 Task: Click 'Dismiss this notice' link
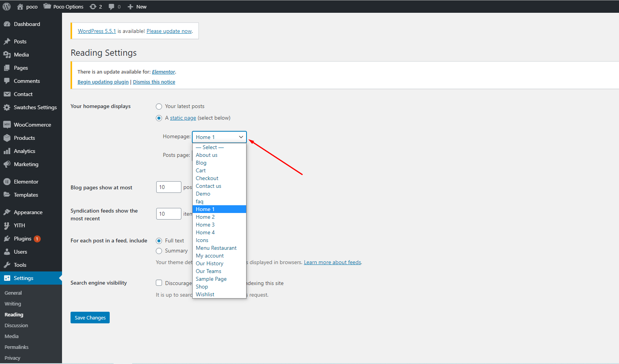(154, 82)
